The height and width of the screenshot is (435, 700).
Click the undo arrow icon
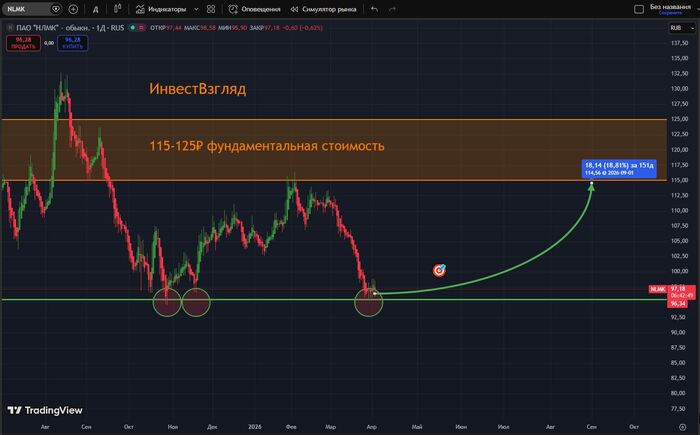(x=375, y=9)
